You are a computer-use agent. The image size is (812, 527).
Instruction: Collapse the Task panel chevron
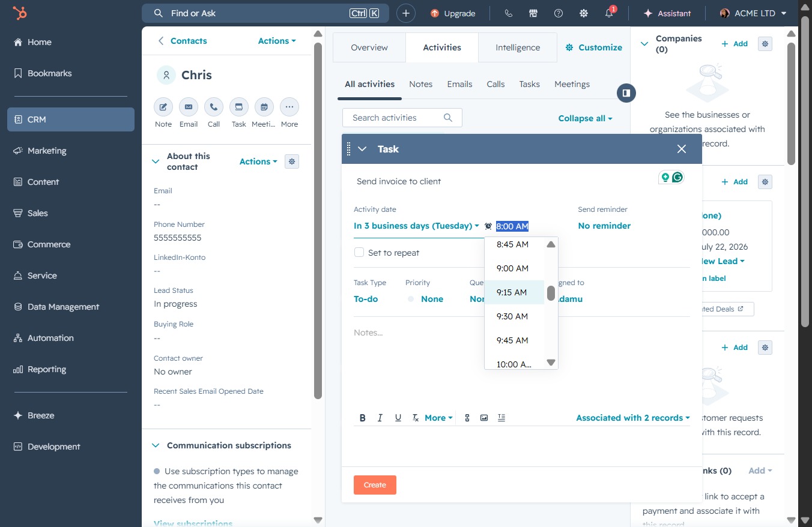coord(362,149)
